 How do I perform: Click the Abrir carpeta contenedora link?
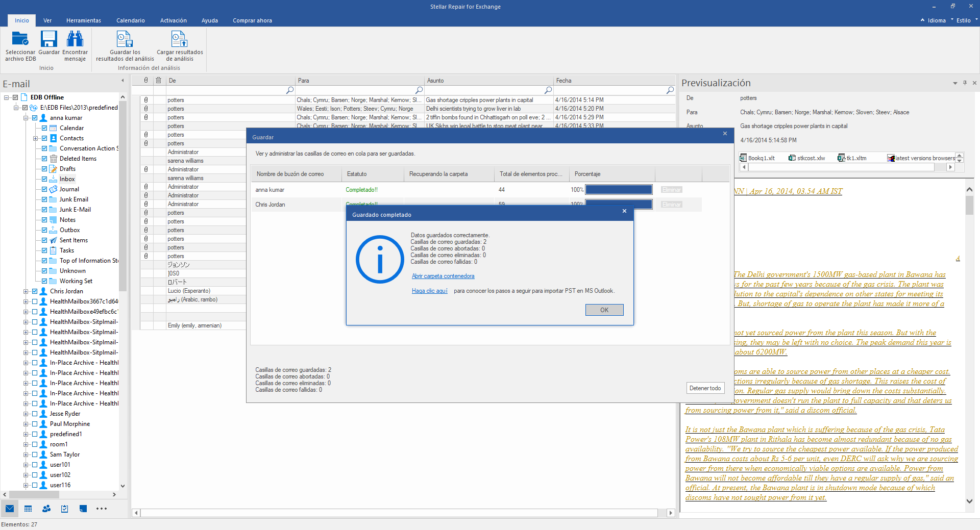[x=443, y=276]
